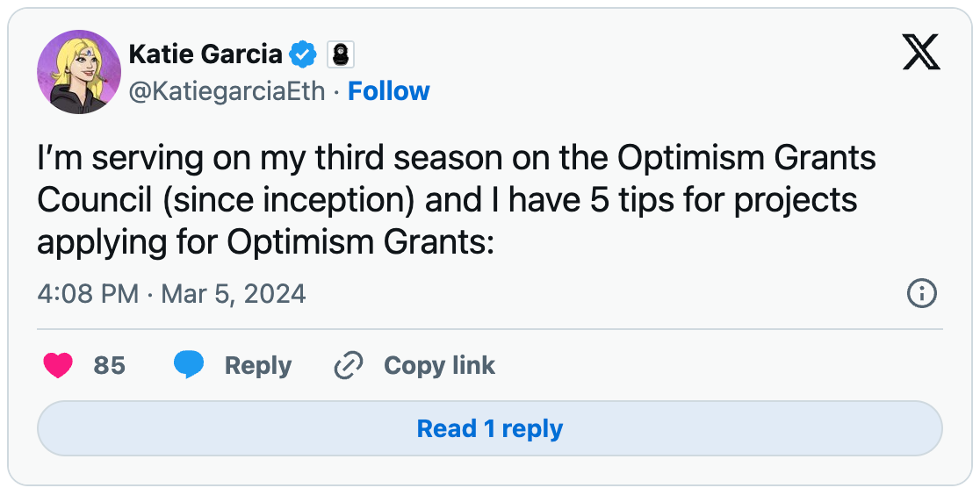Click the Copy link label
The height and width of the screenshot is (495, 980).
439,366
